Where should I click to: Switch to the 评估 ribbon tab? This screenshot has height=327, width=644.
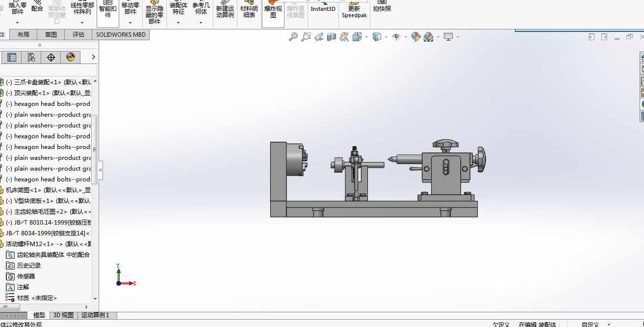pos(78,34)
